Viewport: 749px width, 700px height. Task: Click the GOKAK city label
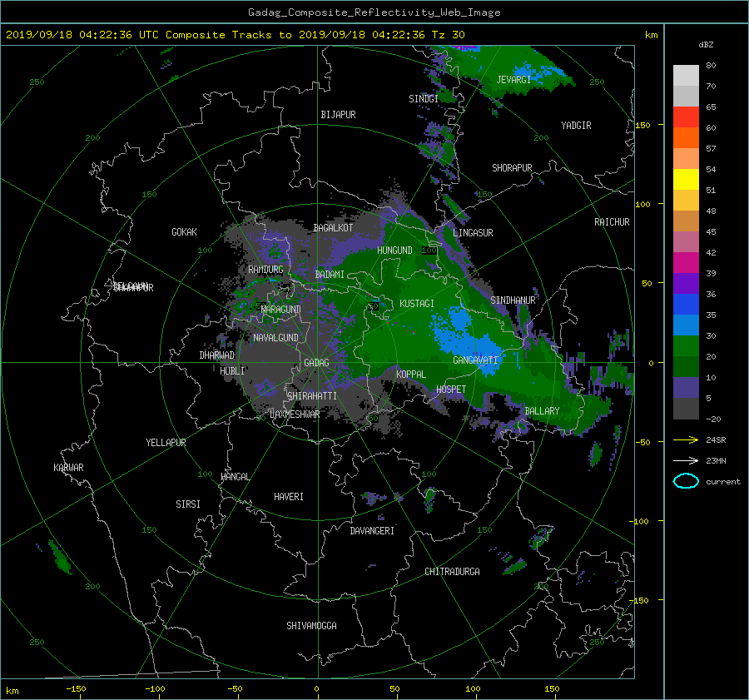coord(185,232)
